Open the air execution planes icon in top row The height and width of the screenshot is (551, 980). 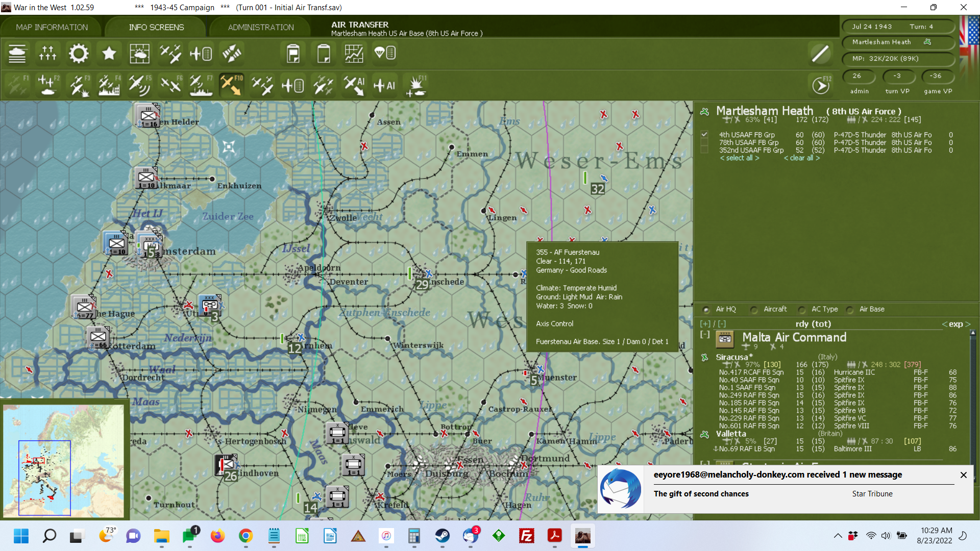coord(170,53)
